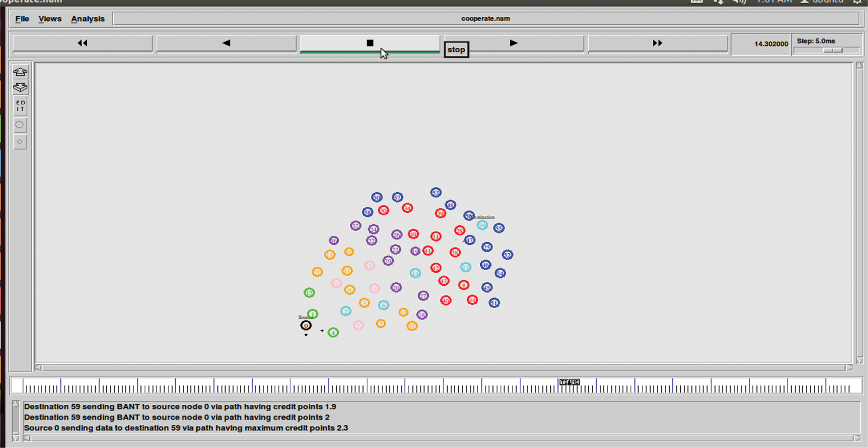The image size is (868, 448).
Task: Click the Step 5.0ms speed slider handle
Action: (x=833, y=51)
